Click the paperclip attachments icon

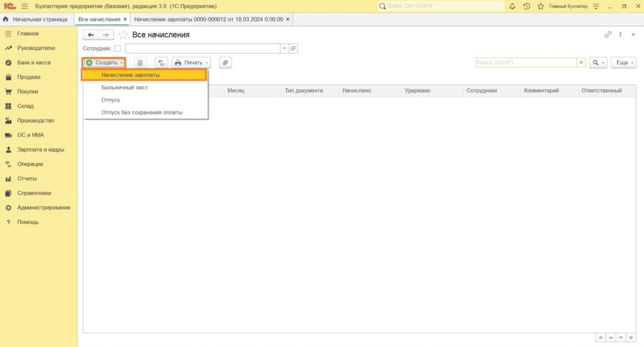[x=225, y=63]
